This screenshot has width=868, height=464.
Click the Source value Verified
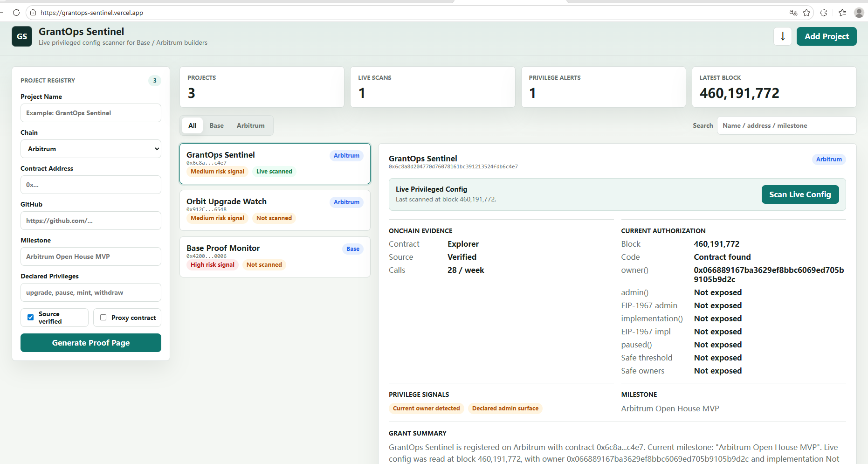point(462,257)
